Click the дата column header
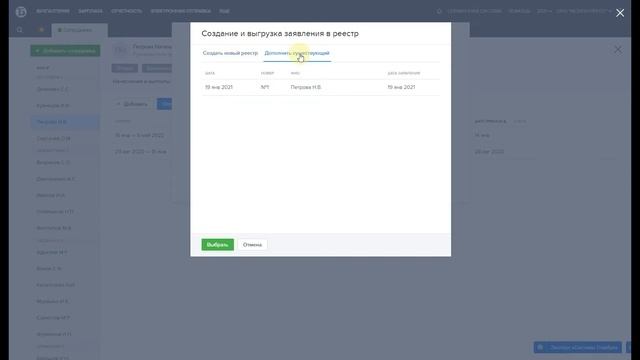Image resolution: width=640 pixels, height=360 pixels. (x=210, y=73)
